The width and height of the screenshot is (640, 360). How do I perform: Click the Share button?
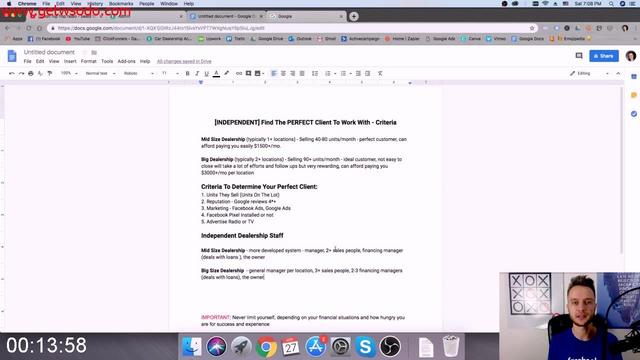tap(604, 56)
